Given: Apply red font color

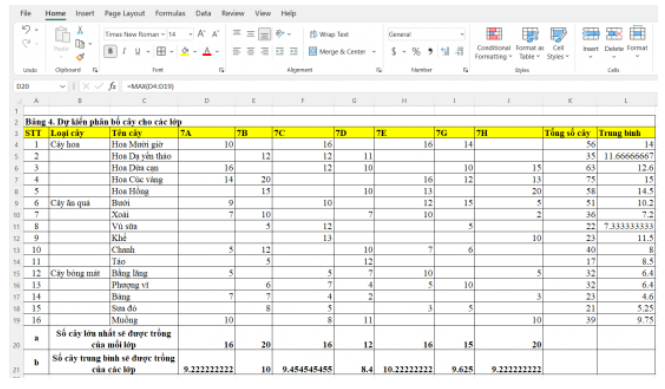Looking at the screenshot, I should pyautogui.click(x=207, y=52).
